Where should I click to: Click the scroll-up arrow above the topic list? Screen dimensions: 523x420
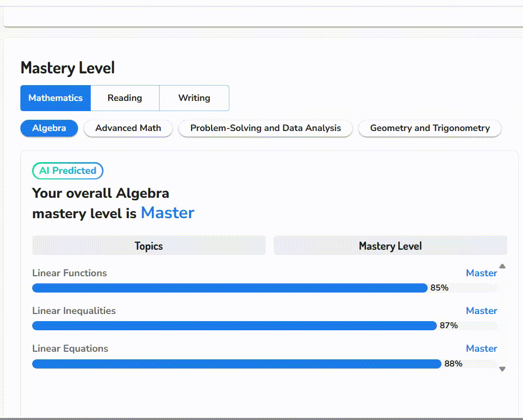(x=502, y=266)
